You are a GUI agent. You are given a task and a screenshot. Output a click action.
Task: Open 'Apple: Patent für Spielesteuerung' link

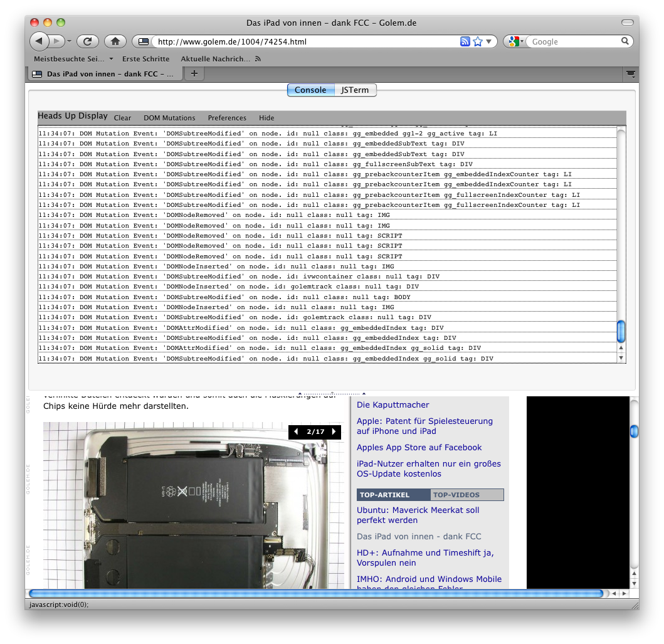point(424,426)
